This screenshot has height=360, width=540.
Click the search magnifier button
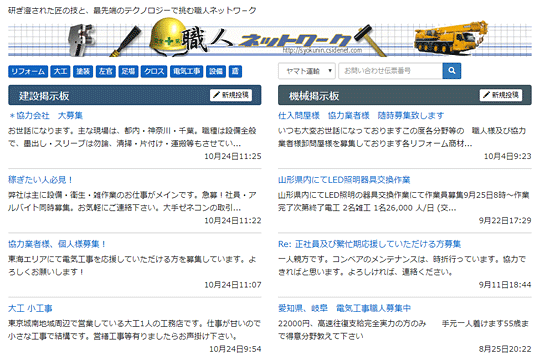point(451,71)
